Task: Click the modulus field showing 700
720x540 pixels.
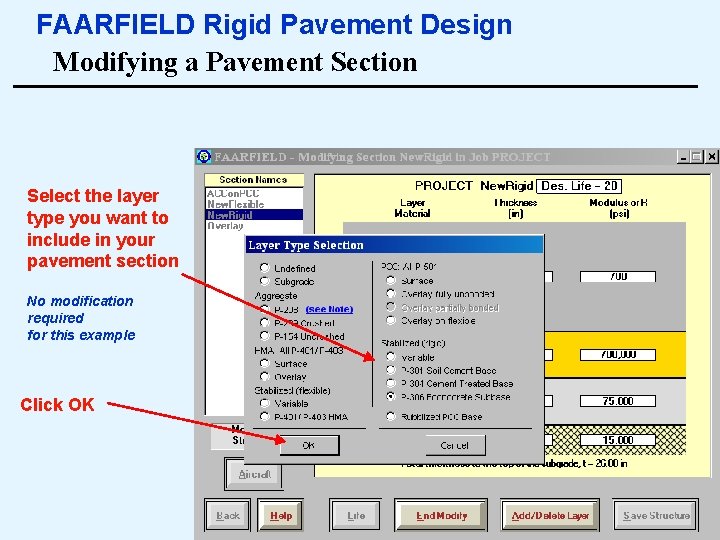Action: pos(618,276)
